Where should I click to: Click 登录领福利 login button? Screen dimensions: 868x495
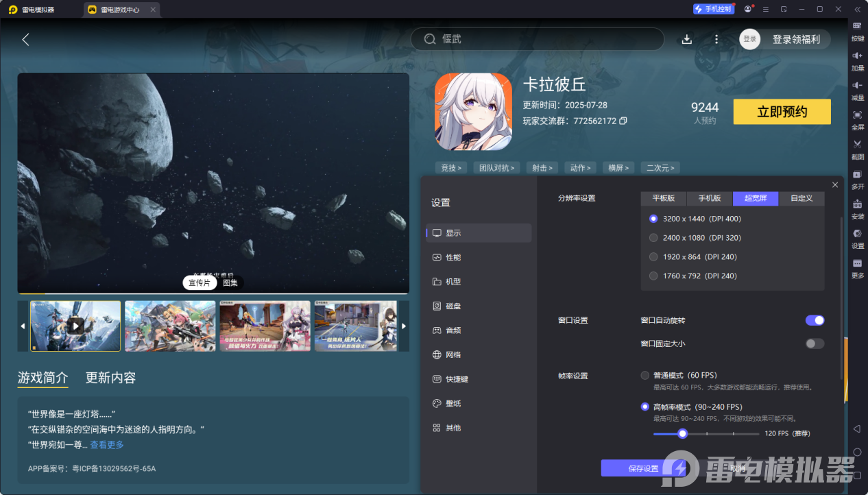click(796, 39)
